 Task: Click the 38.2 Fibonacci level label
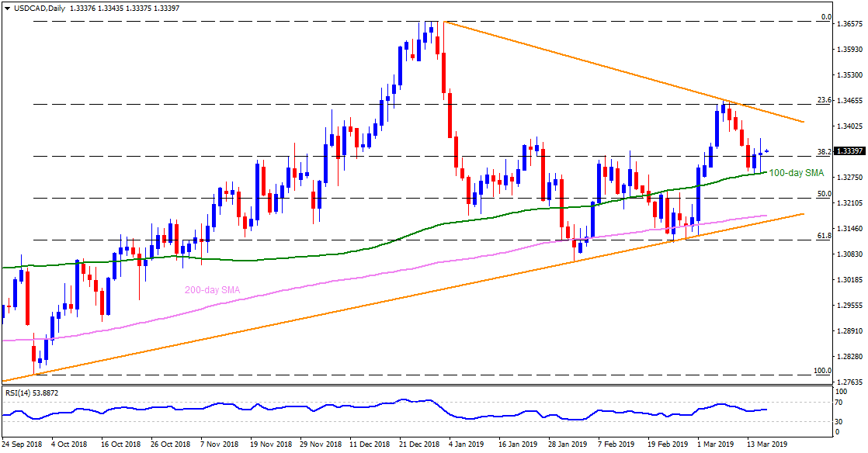click(825, 151)
